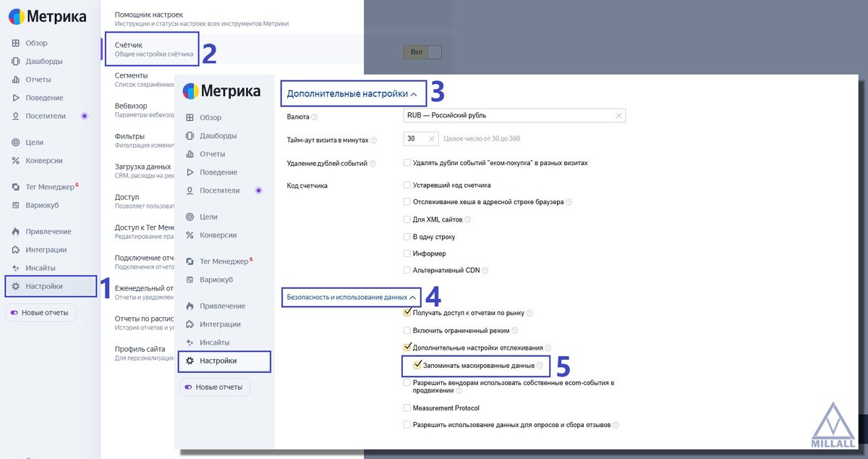Check Включить ограниченный режим
Viewport: 868px width, 459px height.
(407, 330)
